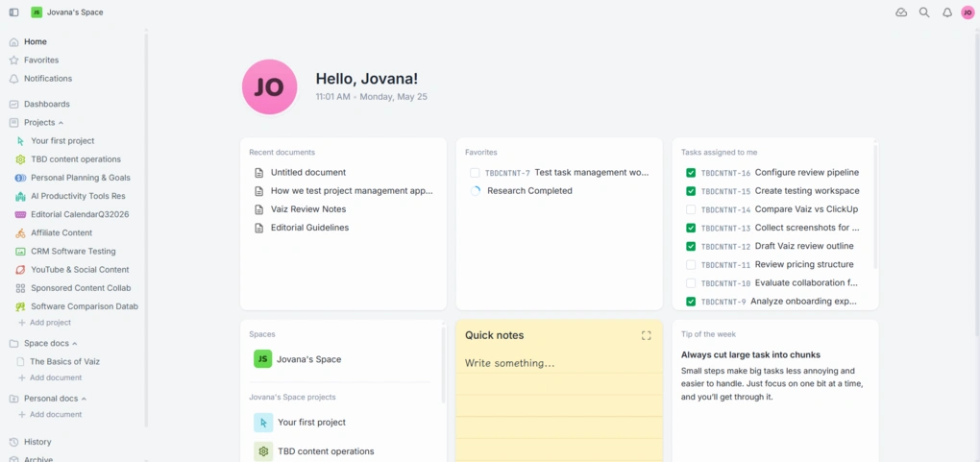Open Editorial Guidelines recent document

pyautogui.click(x=310, y=228)
